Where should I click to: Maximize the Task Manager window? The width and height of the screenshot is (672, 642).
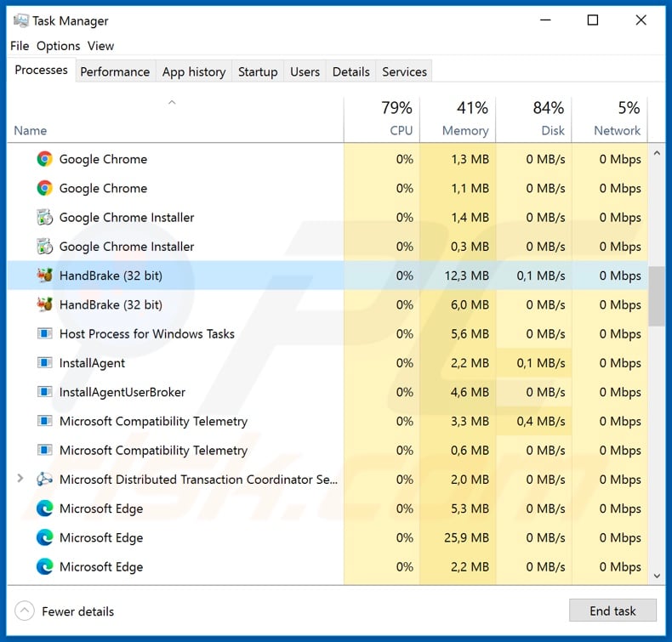click(593, 20)
